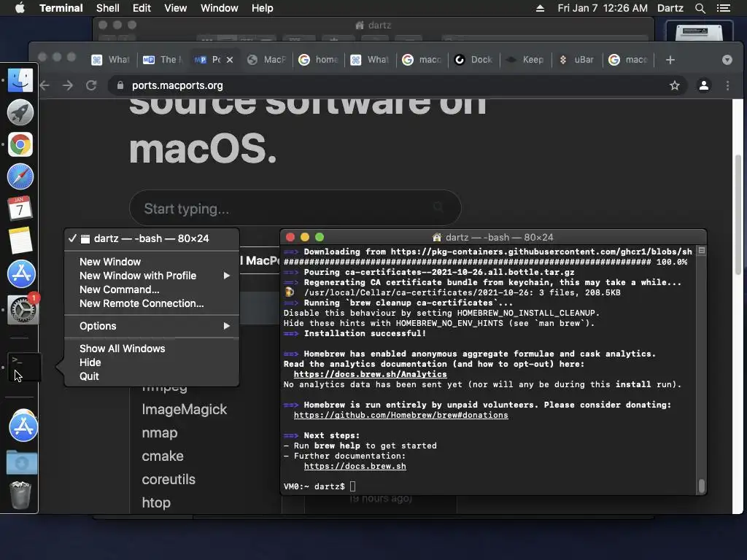Reload the ports.macports.org page
Screen dimensions: 747x560
pyautogui.click(x=91, y=85)
